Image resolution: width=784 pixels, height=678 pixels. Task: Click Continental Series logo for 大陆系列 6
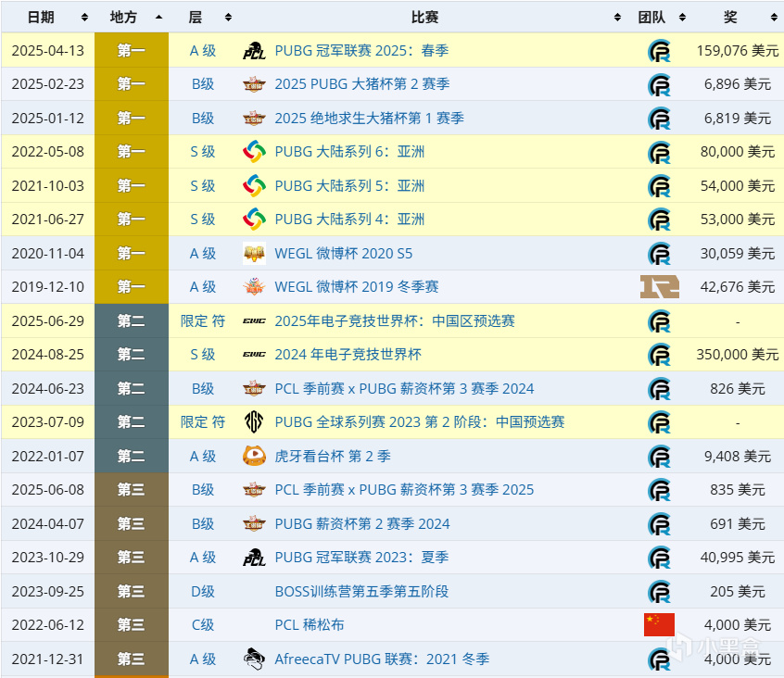254,151
